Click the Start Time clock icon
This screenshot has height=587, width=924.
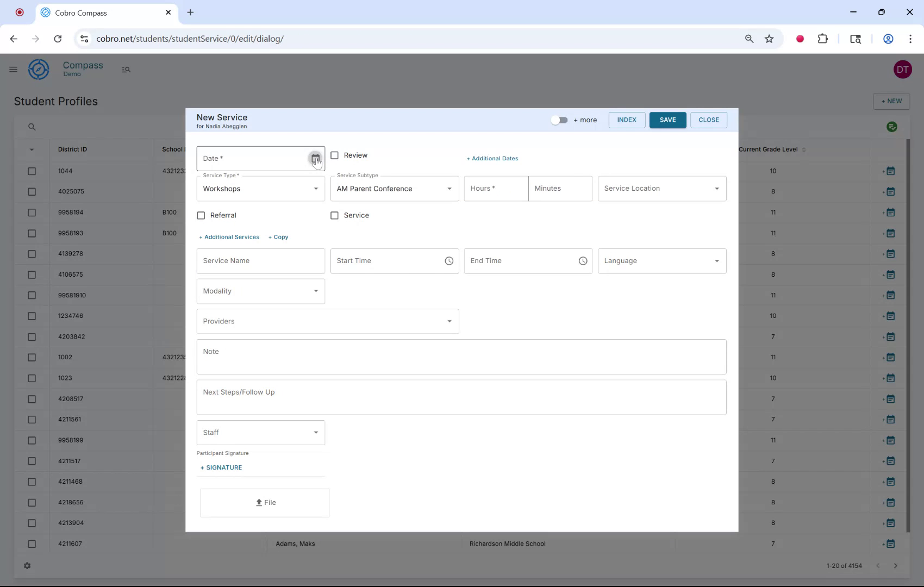[x=449, y=261]
